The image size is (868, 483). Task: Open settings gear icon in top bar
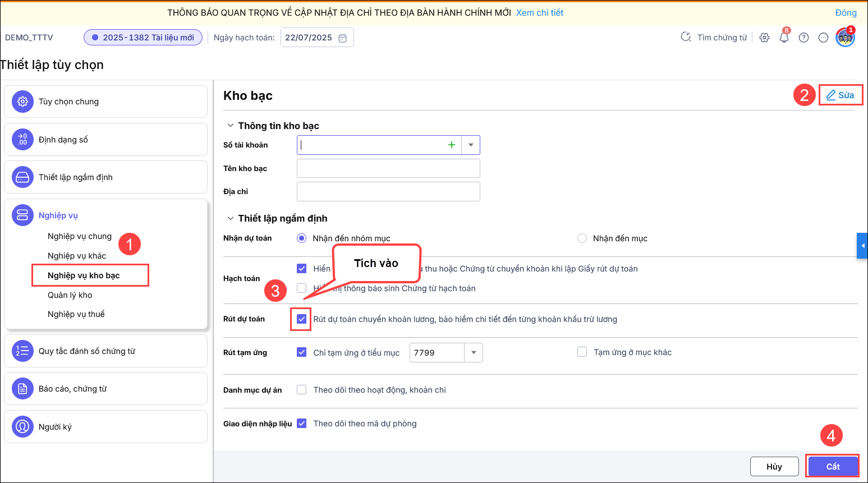(764, 38)
